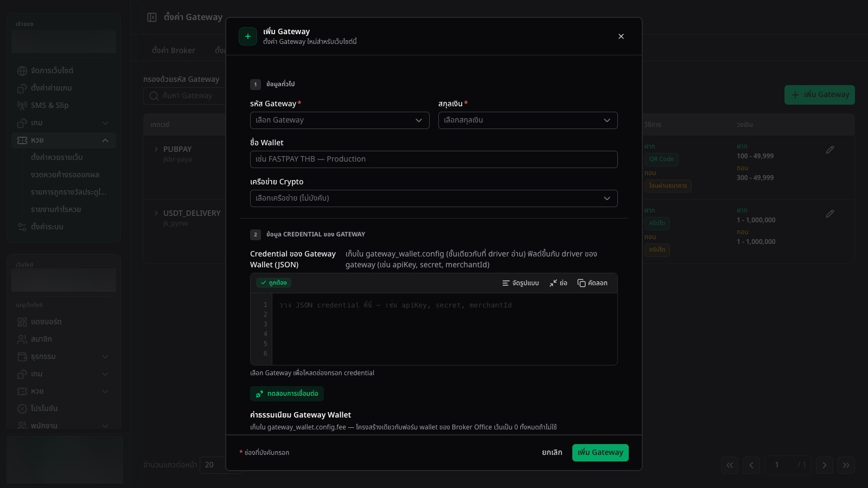This screenshot has height=488, width=868.
Task: Expand the lower หวย menu chevron
Action: click(105, 391)
